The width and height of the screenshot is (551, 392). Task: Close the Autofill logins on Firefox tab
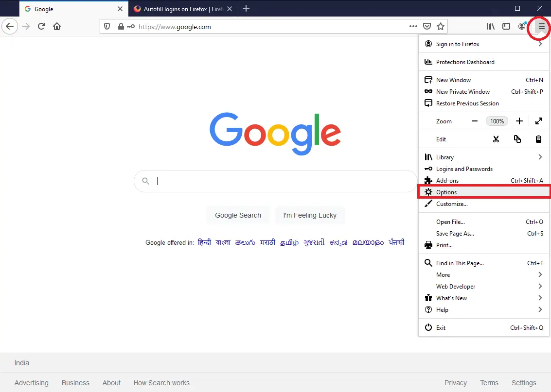230,9
